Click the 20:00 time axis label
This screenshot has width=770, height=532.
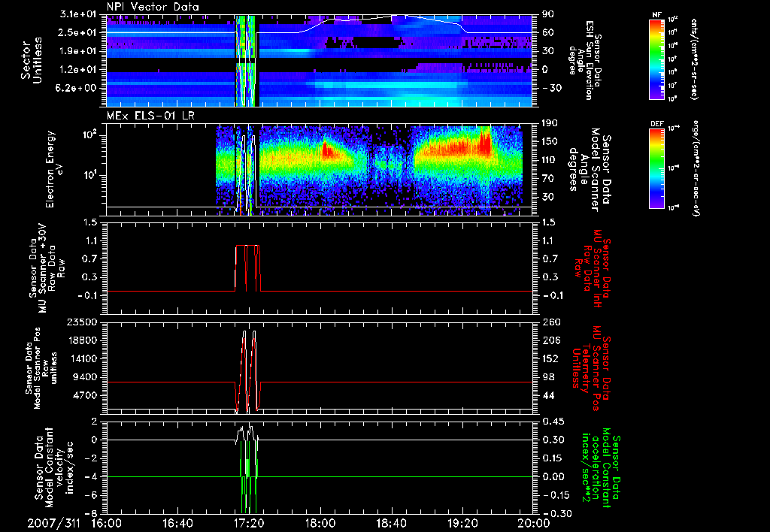534,523
